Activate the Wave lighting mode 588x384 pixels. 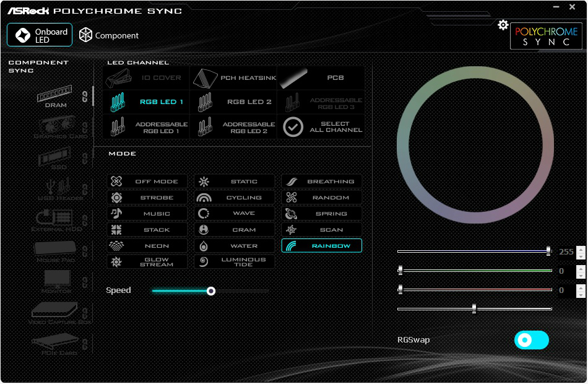coord(235,214)
